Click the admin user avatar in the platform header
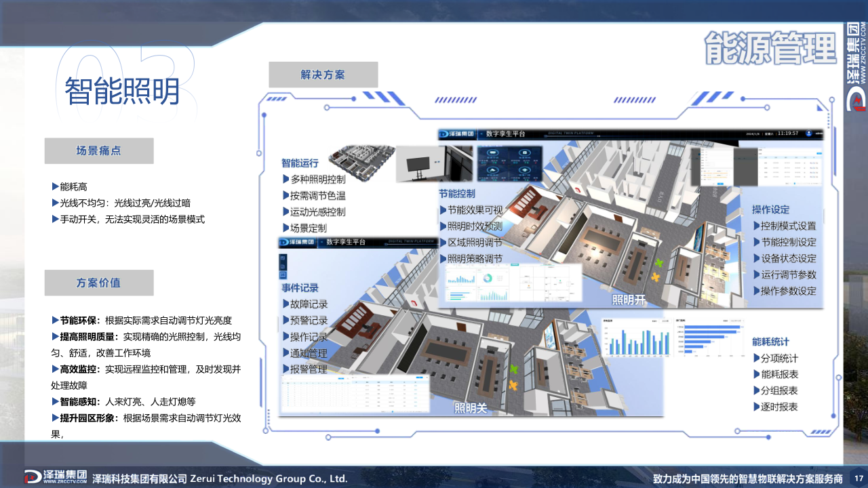Screen dimensions: 868x488 pyautogui.click(x=809, y=134)
